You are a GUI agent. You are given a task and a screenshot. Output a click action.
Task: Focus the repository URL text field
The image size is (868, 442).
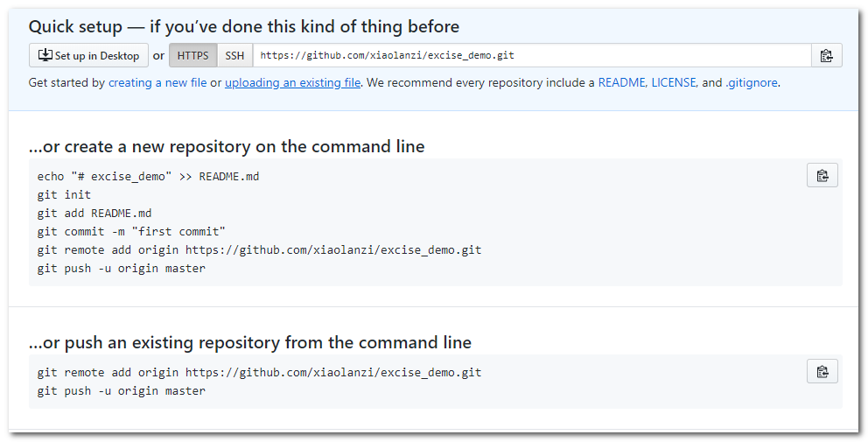pos(532,55)
